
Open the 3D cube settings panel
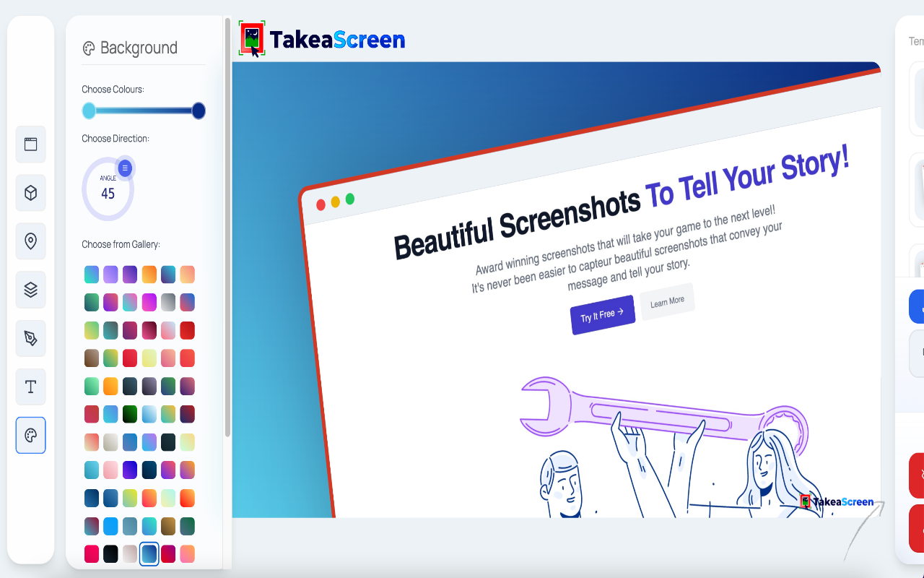pos(30,193)
